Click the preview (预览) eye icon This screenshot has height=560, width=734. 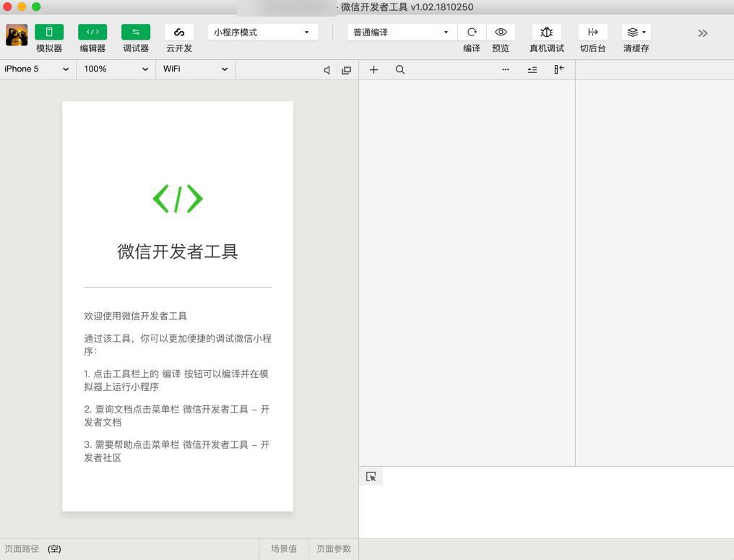(501, 32)
